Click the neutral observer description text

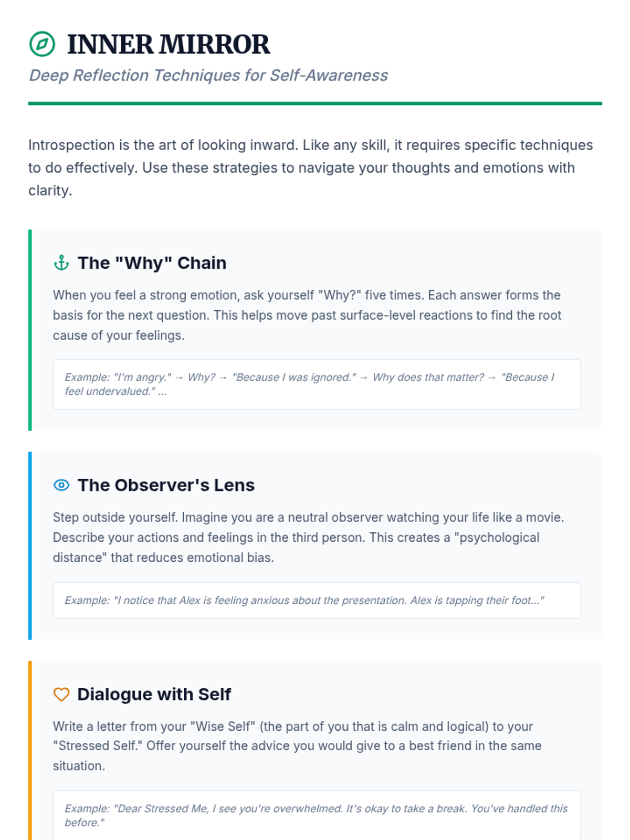click(x=308, y=537)
